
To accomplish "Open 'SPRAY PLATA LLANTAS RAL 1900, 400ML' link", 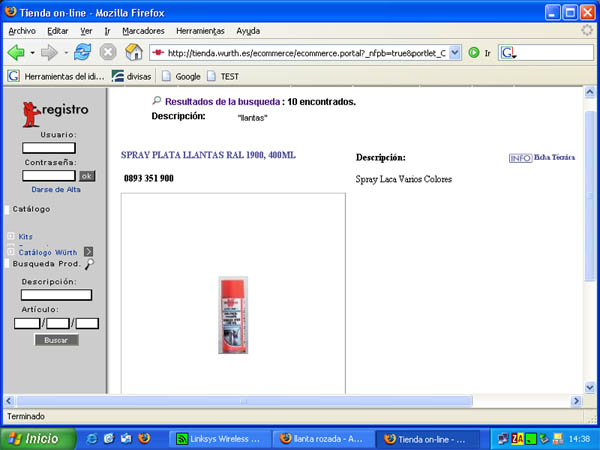I will point(208,155).
